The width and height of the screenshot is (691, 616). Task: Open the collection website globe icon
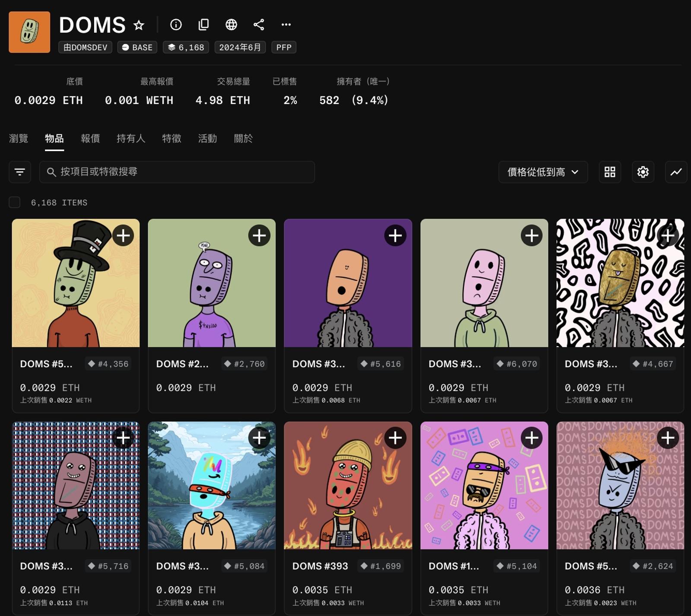tap(231, 25)
